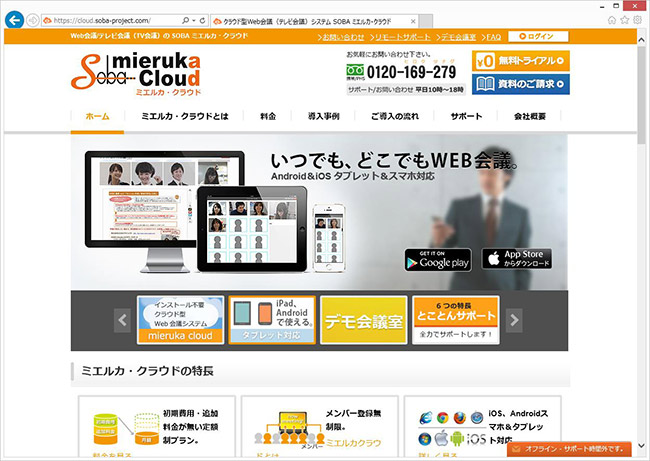Click the vertical scrollbar thumb

click(641, 95)
